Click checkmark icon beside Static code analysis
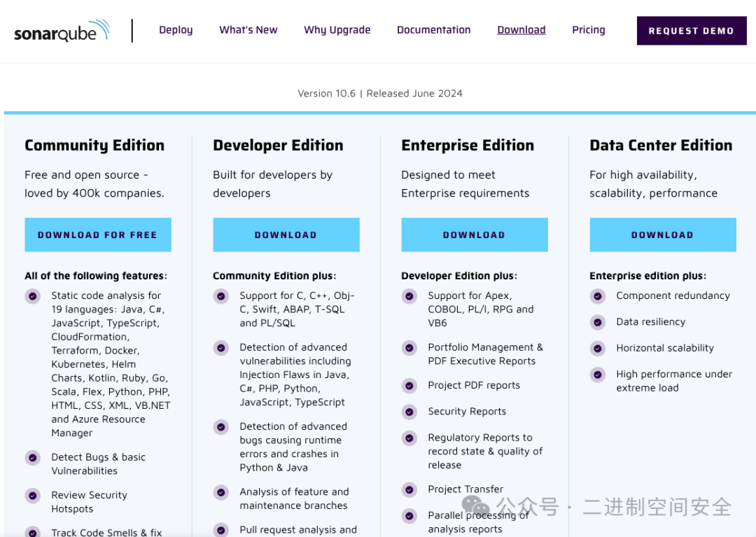 point(33,296)
